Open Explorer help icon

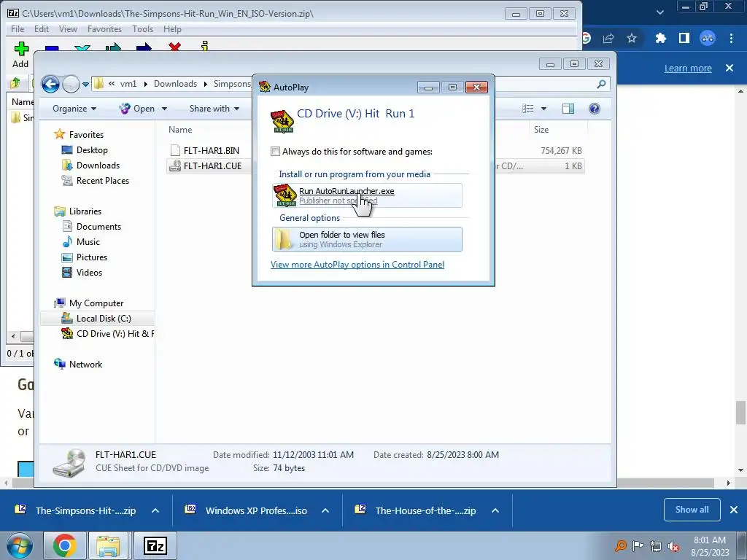(594, 109)
